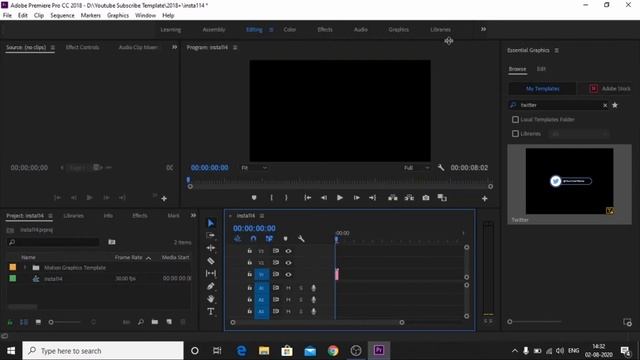Screen dimensions: 640x360
Task: Open the Graphics menu
Action: point(118,16)
